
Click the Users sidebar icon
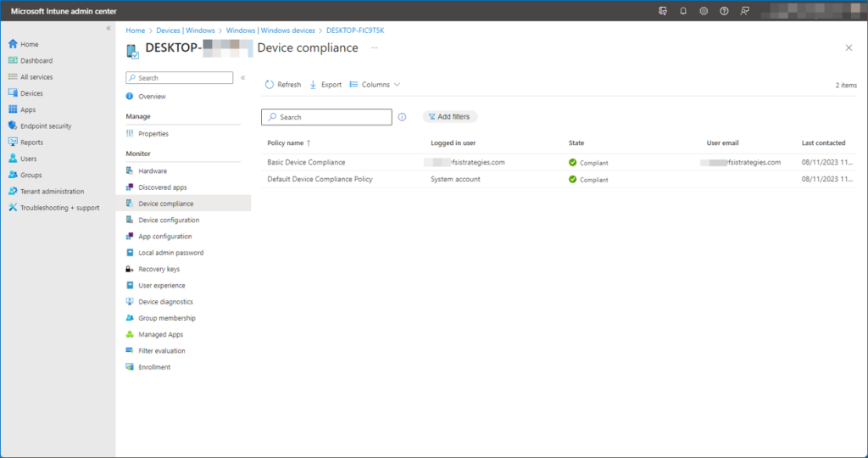click(13, 159)
